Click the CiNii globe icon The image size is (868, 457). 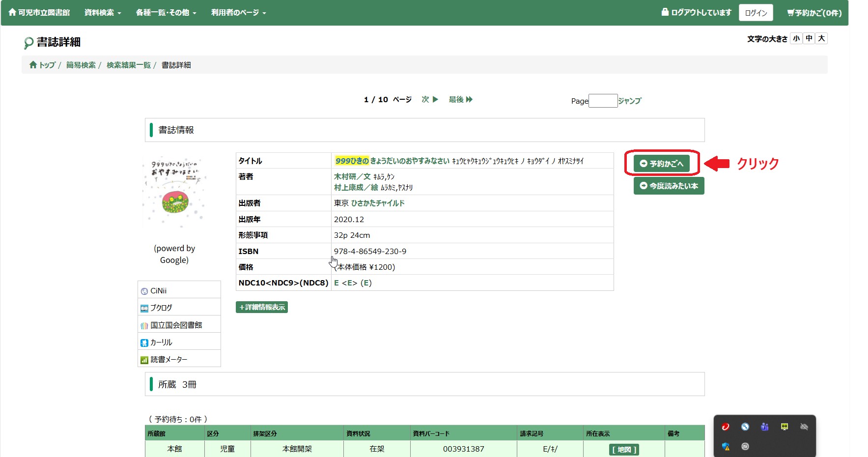click(x=144, y=291)
